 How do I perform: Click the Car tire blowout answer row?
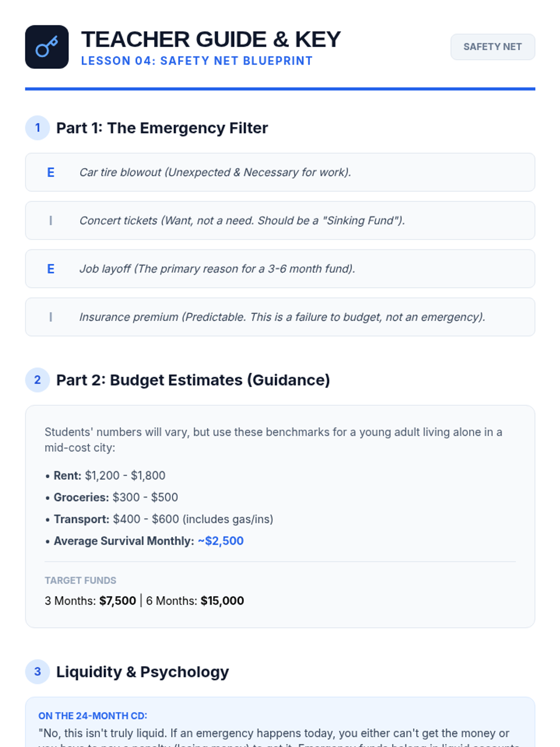[x=280, y=172]
